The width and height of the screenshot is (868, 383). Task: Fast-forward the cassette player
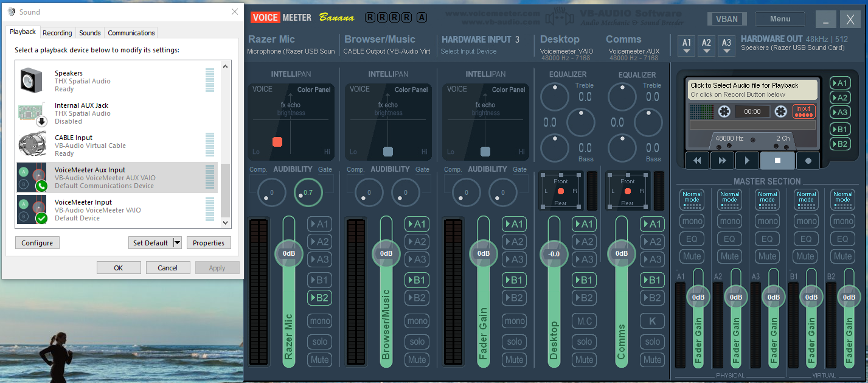723,161
